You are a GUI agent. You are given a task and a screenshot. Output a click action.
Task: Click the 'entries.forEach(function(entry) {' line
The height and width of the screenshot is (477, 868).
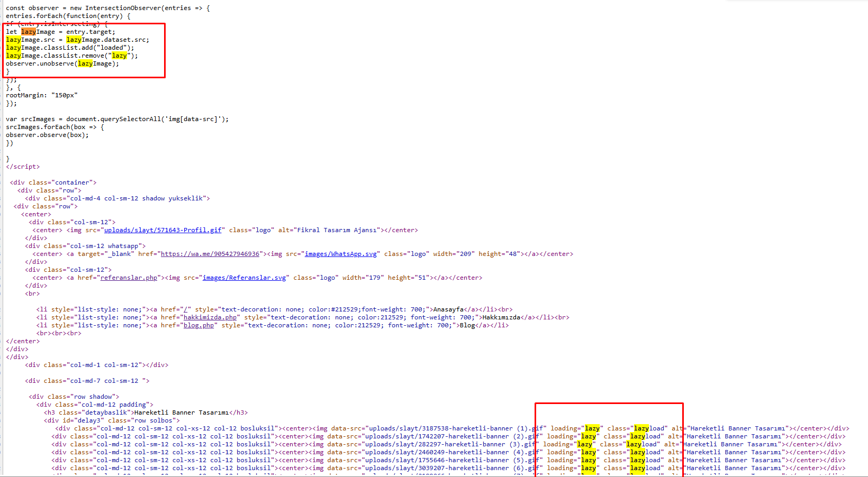click(x=68, y=16)
